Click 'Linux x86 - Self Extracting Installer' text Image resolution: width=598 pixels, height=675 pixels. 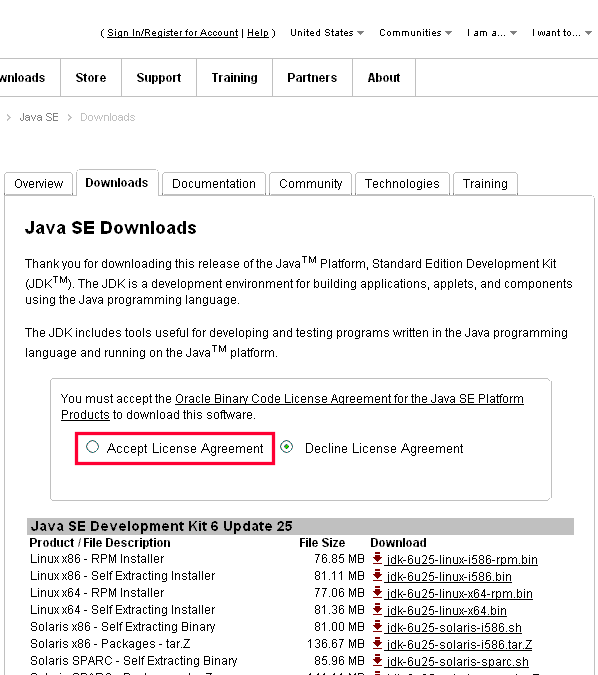coord(122,576)
